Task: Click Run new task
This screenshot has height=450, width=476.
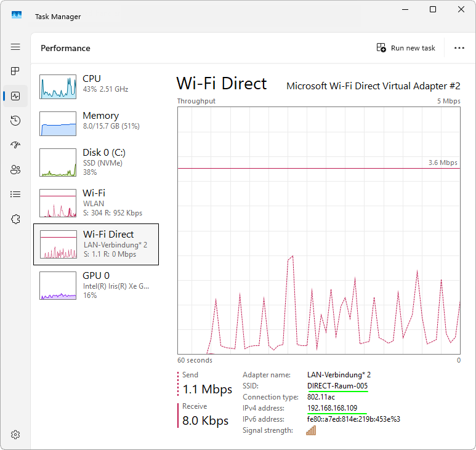Action: 406,48
